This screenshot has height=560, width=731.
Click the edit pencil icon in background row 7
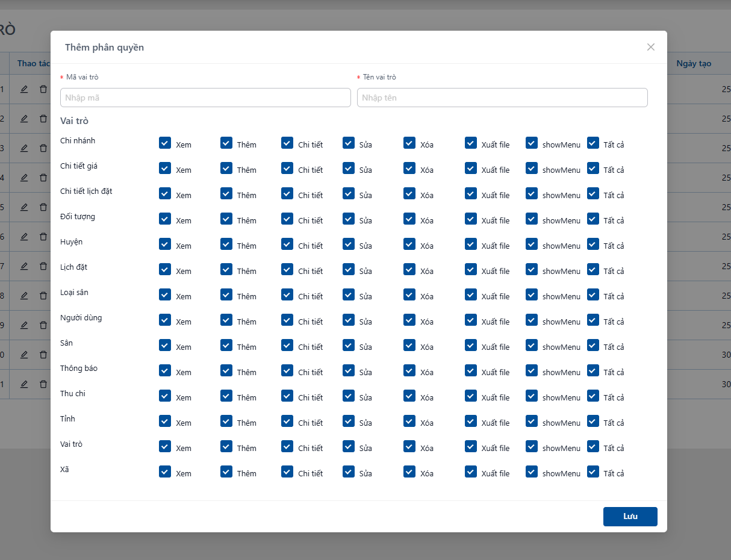click(x=24, y=266)
